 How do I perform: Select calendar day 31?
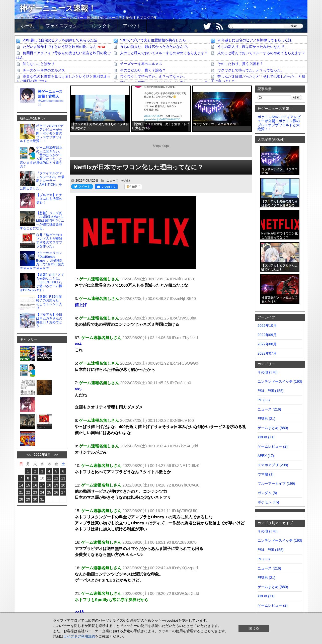click(42, 499)
